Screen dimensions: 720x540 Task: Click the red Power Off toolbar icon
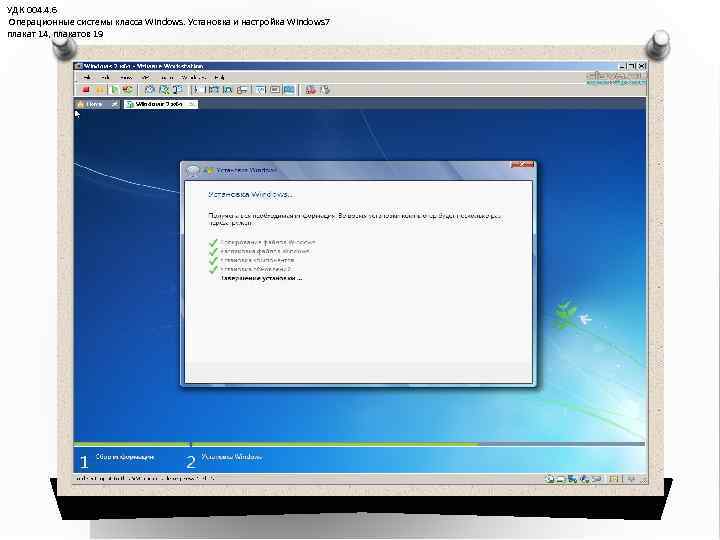pyautogui.click(x=86, y=90)
